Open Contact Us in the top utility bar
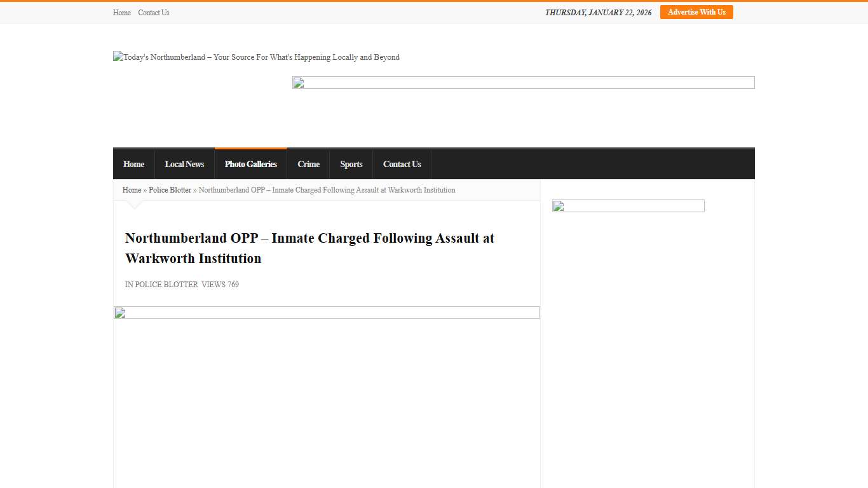 pyautogui.click(x=154, y=13)
